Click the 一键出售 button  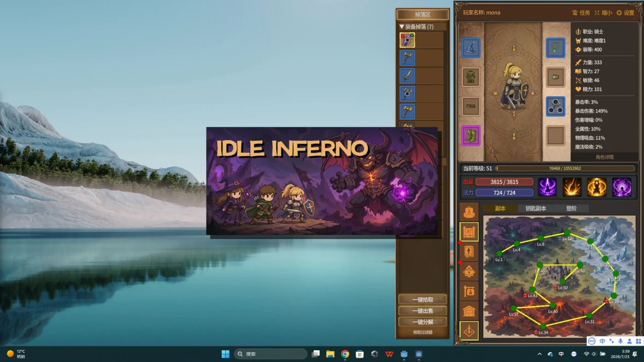pos(423,311)
